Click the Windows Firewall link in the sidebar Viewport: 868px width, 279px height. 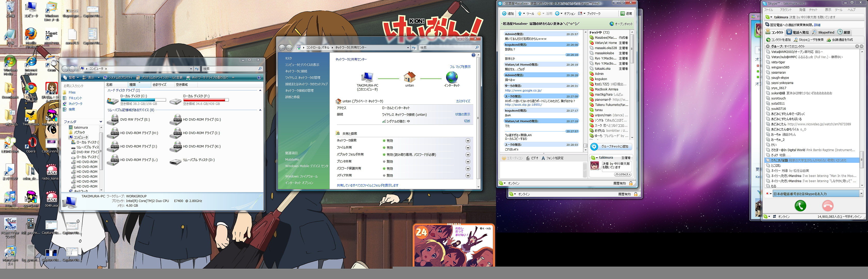click(x=301, y=176)
